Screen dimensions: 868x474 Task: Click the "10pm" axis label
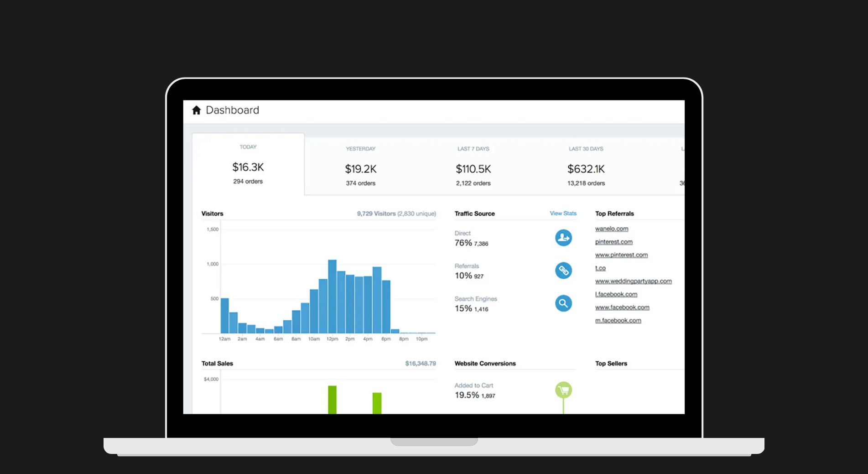(x=421, y=339)
